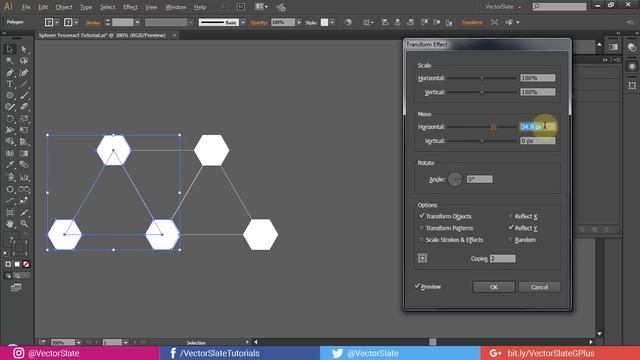Viewport: 640px width, 360px height.
Task: Select the Zoom magnifier tool
Action: [24, 224]
